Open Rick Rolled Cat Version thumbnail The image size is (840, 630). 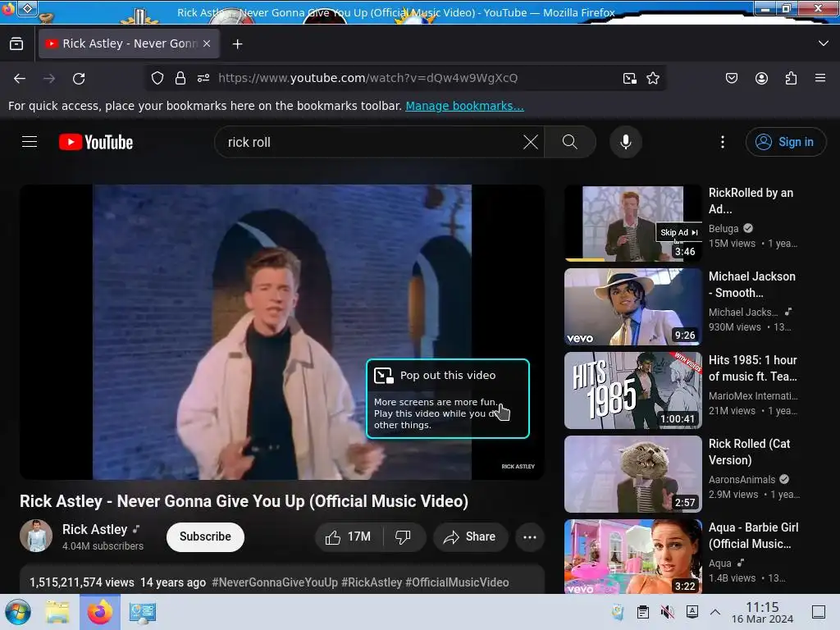[x=632, y=473]
